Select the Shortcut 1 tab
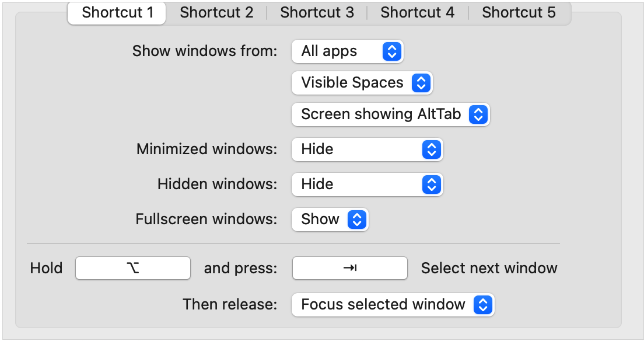The width and height of the screenshot is (644, 341). (116, 12)
